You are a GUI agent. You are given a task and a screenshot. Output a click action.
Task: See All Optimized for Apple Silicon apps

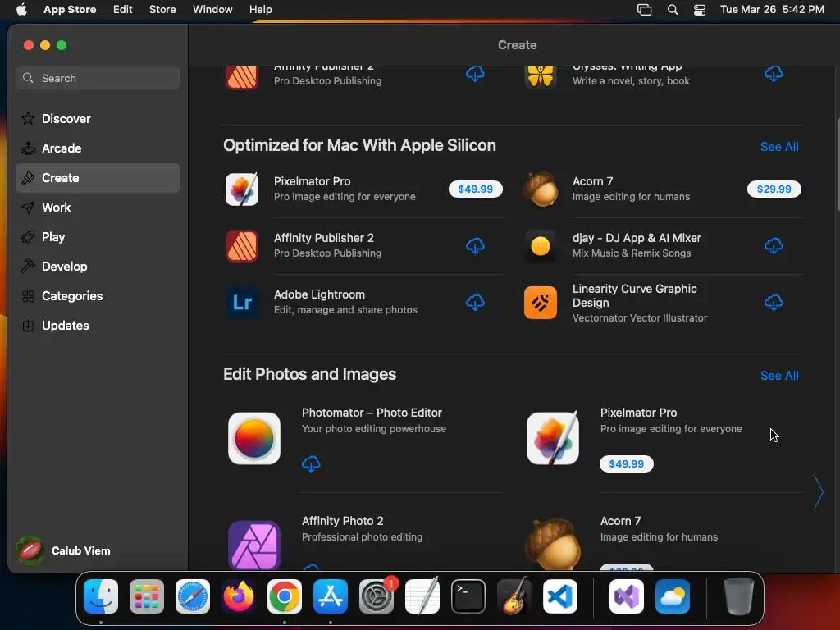(x=779, y=147)
